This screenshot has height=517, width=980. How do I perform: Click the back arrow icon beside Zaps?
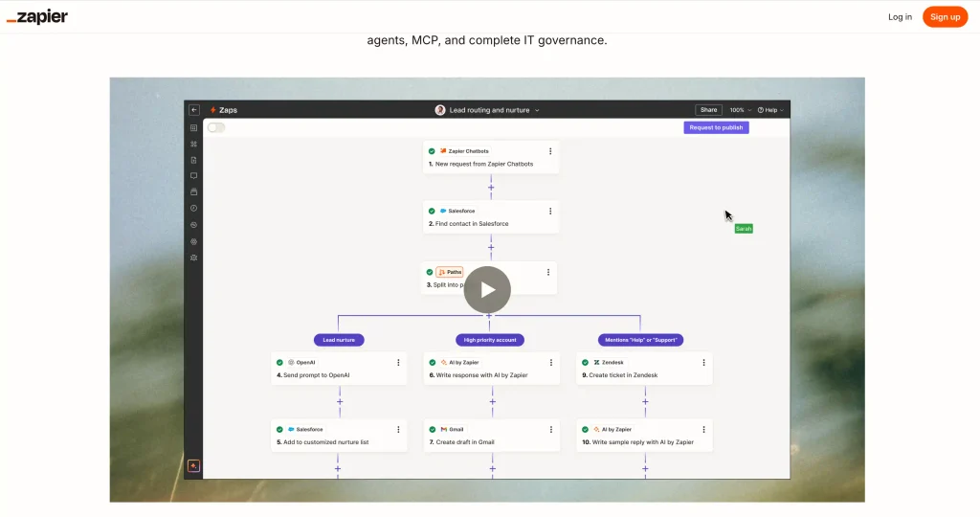click(x=194, y=110)
